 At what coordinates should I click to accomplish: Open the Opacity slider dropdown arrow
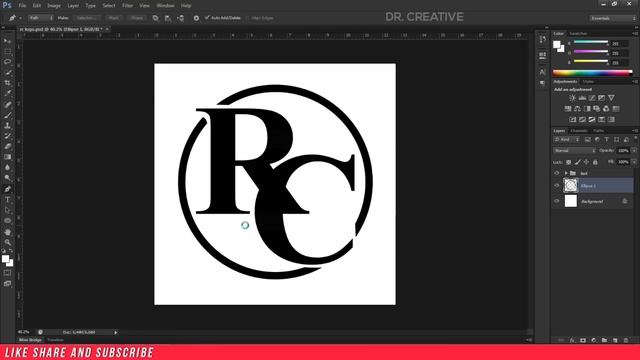point(634,151)
